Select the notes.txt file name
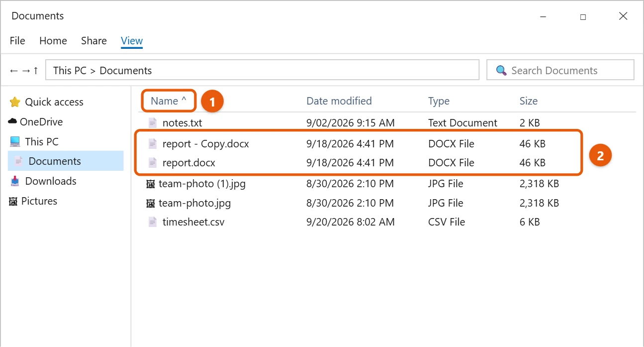644x347 pixels. click(x=182, y=123)
